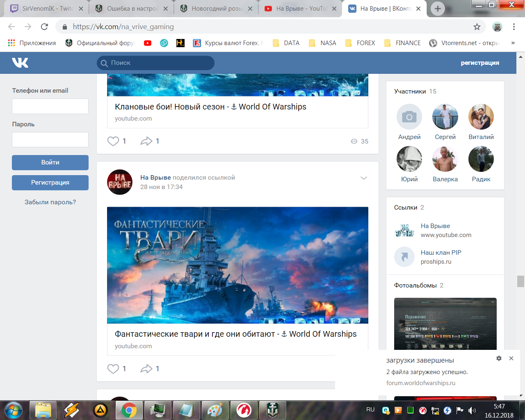Open the DATA bookmarks folder

286,43
